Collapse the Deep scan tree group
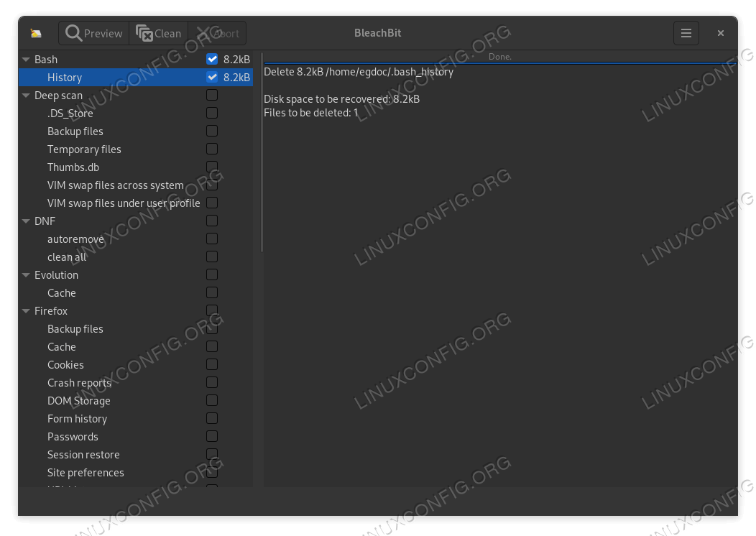The height and width of the screenshot is (536, 756). 26,96
